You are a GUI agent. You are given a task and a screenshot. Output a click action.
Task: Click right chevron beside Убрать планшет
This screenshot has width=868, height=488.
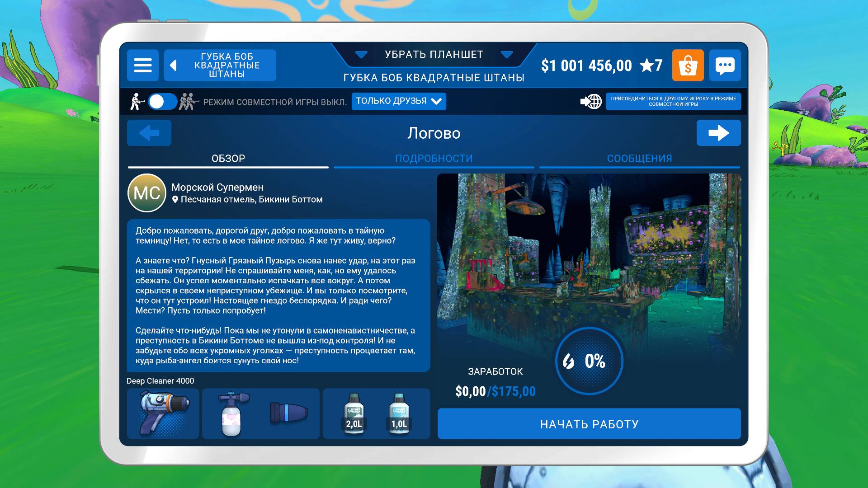pyautogui.click(x=507, y=55)
